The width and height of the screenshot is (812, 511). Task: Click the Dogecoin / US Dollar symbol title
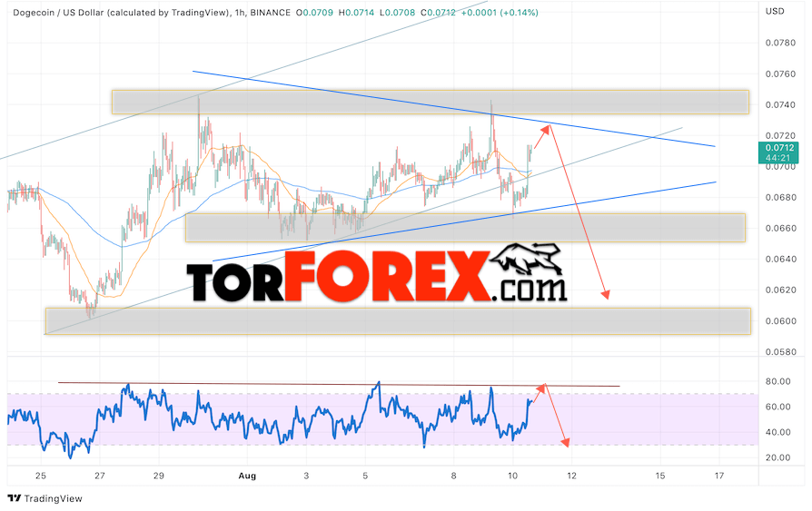click(122, 13)
